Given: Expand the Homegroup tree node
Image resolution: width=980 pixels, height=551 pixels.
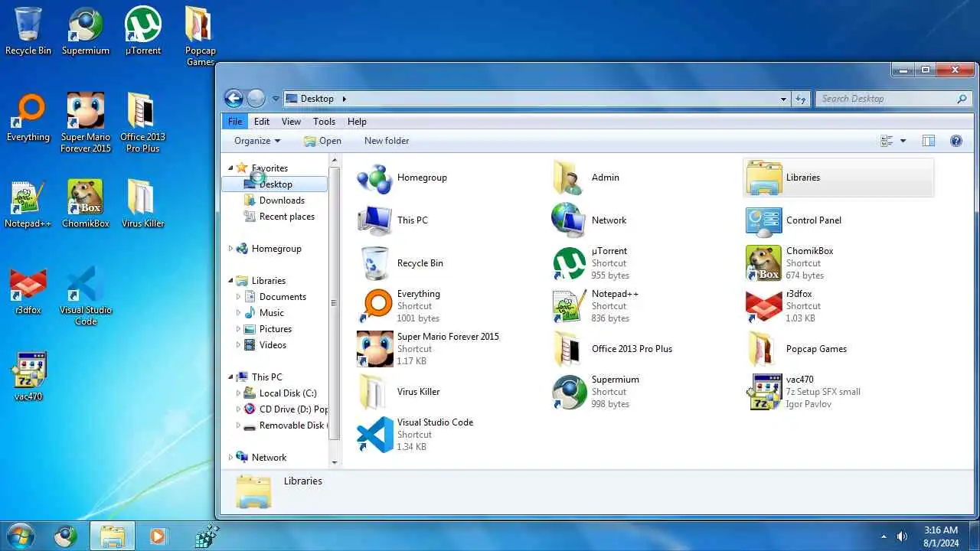Looking at the screenshot, I should pyautogui.click(x=230, y=249).
